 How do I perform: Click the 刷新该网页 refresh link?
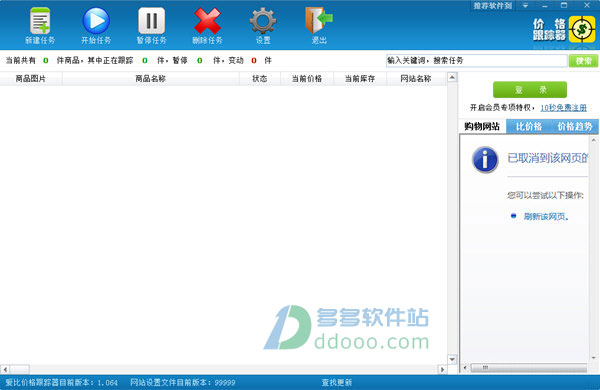(x=546, y=217)
